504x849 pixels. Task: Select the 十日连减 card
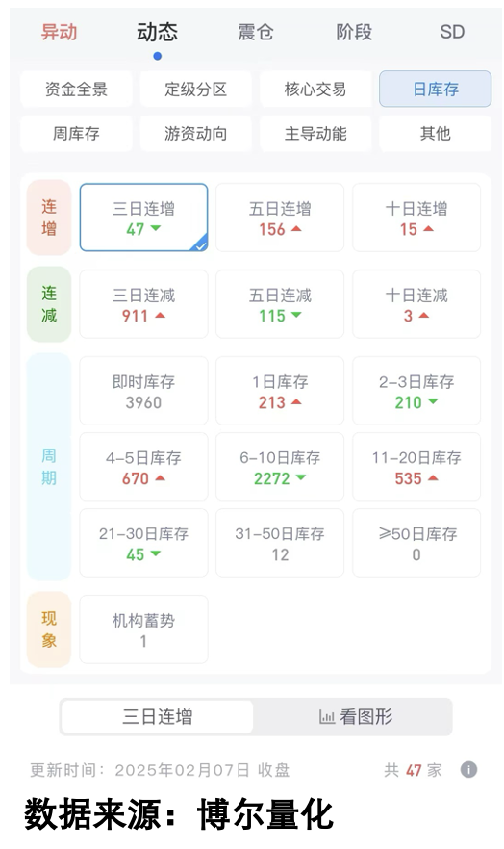pos(416,304)
